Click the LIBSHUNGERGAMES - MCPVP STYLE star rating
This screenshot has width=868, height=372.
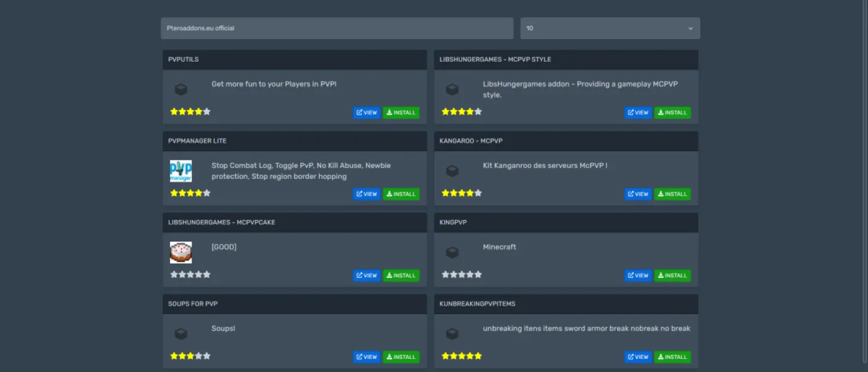pyautogui.click(x=462, y=111)
